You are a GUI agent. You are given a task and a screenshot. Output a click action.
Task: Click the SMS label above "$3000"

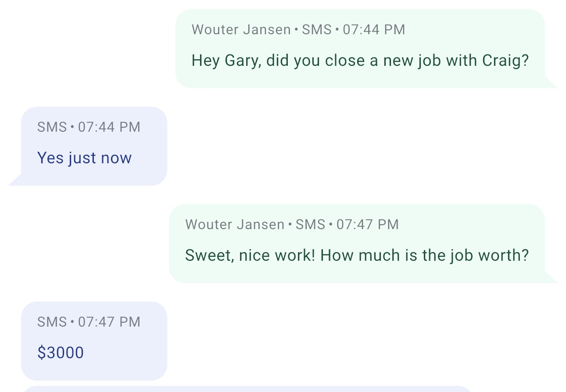(x=52, y=322)
